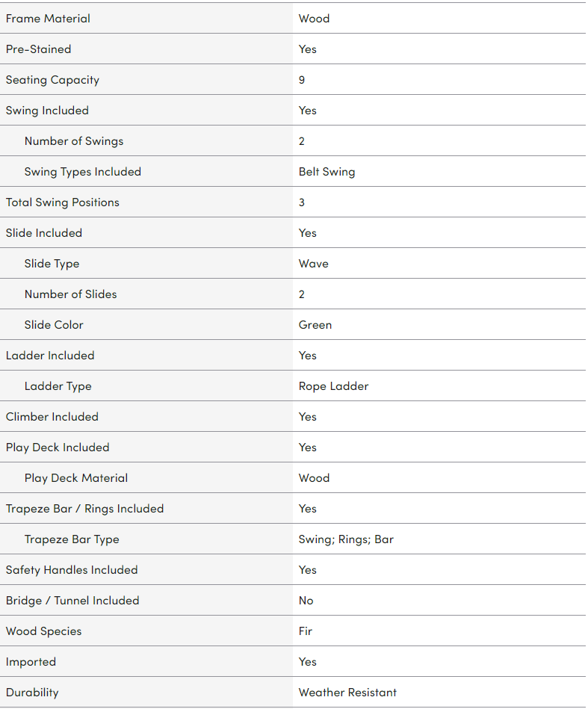
Task: Select the Climber Included label
Action: (52, 417)
